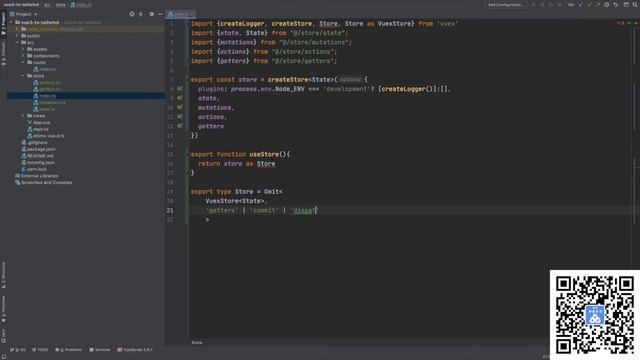Select External Libraries node
The width and height of the screenshot is (640, 360).
click(36, 176)
